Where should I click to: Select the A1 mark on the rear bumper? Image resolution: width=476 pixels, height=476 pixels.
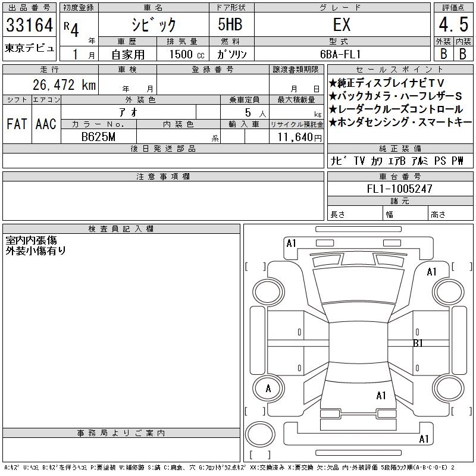pyautogui.click(x=424, y=439)
